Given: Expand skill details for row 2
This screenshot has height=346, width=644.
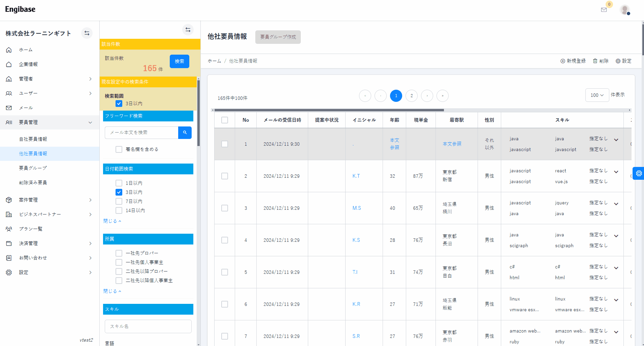Looking at the screenshot, I should [616, 172].
